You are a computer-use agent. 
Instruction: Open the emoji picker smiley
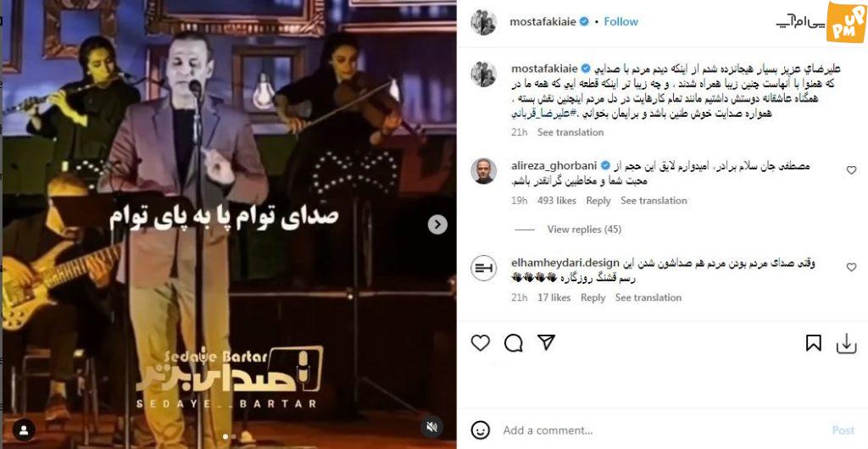point(480,430)
